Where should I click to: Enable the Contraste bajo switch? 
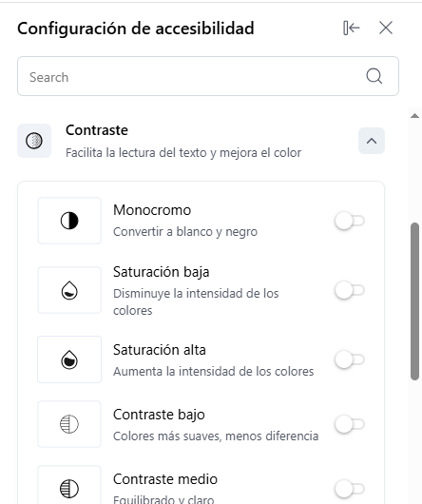[x=350, y=424]
